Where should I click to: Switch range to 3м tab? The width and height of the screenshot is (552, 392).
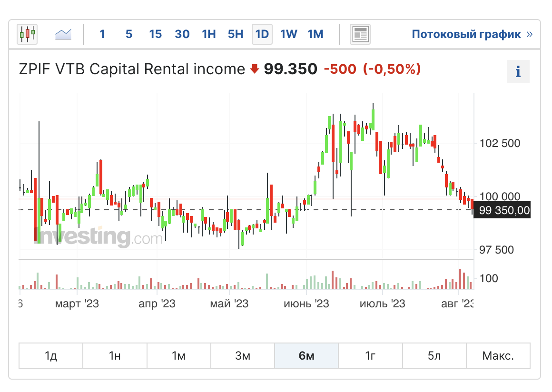(243, 356)
